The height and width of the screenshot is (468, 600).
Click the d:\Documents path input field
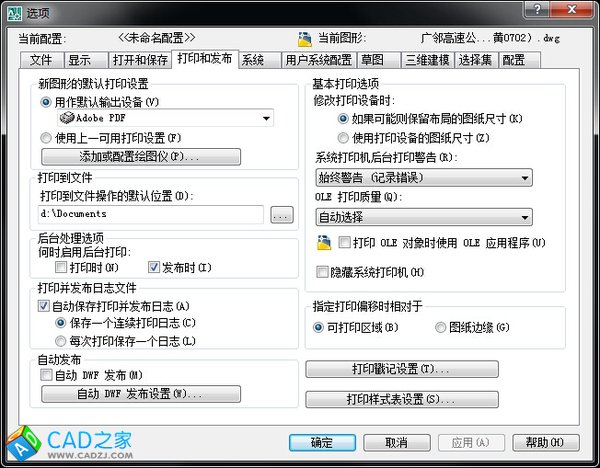150,214
